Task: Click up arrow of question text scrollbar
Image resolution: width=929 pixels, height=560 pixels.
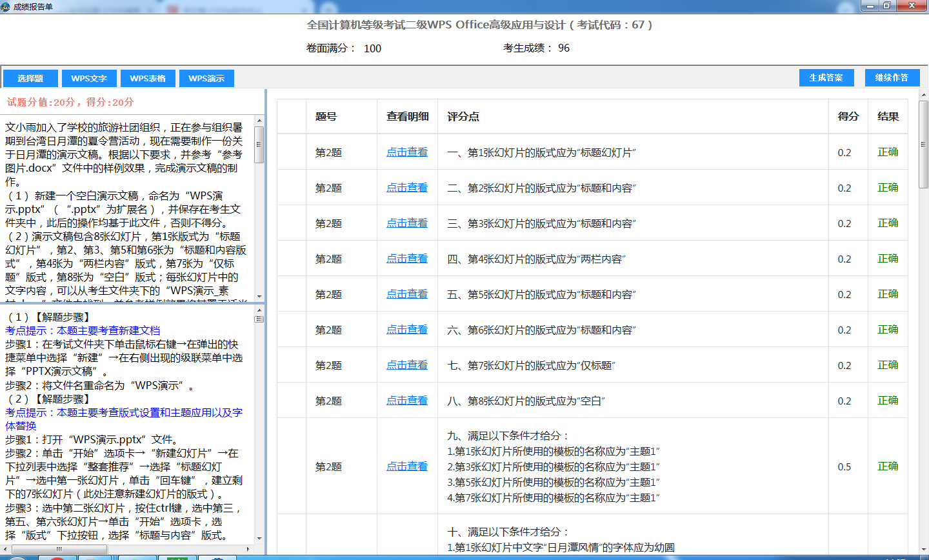Action: [259, 121]
